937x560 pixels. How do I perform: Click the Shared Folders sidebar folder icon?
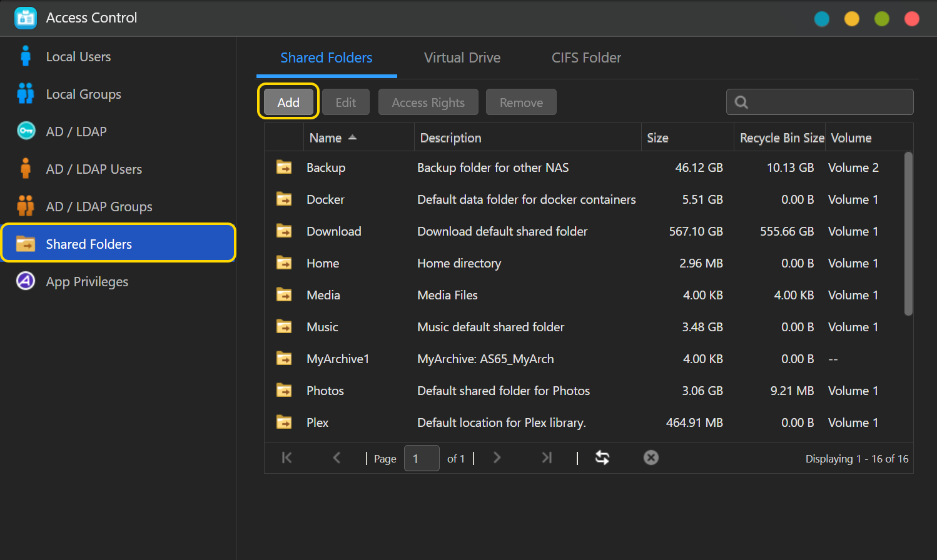[26, 244]
